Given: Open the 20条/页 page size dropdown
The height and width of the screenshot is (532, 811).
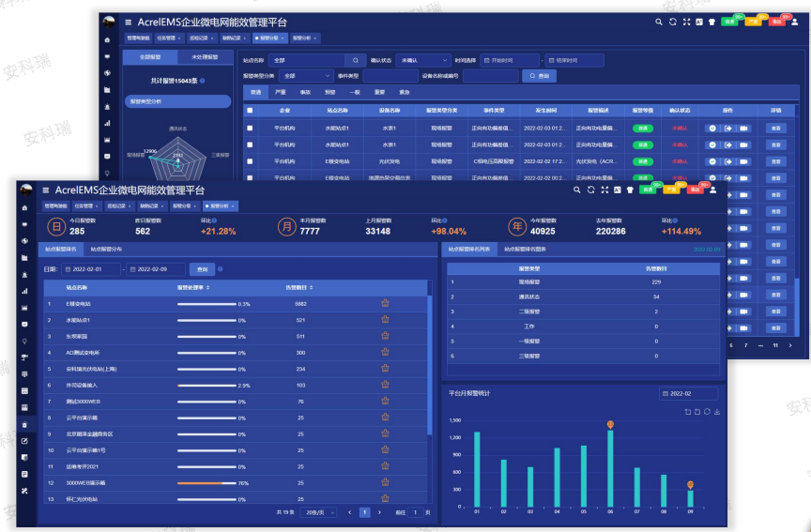Looking at the screenshot, I should [x=317, y=512].
